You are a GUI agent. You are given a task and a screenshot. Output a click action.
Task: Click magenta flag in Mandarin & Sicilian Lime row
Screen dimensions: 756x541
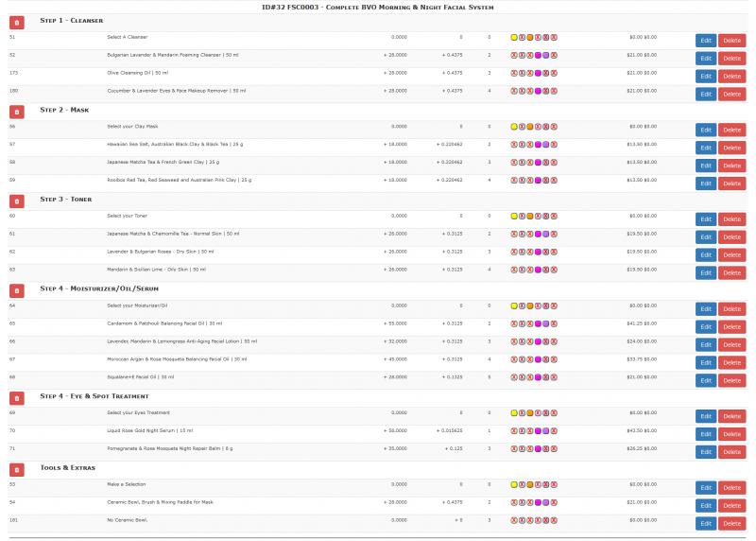pyautogui.click(x=538, y=270)
